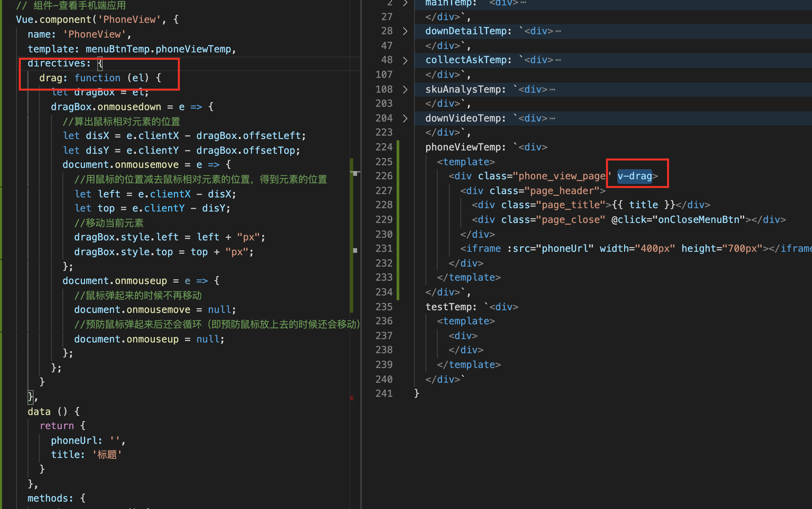Click the gray marker on left editor scrollbar
The width and height of the screenshot is (812, 509).
(x=355, y=250)
